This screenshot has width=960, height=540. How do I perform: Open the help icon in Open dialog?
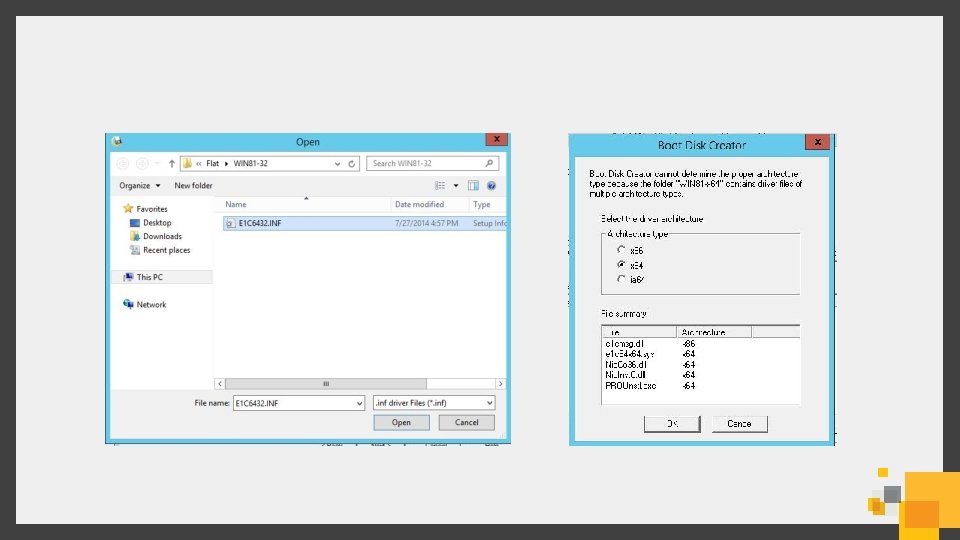[491, 186]
